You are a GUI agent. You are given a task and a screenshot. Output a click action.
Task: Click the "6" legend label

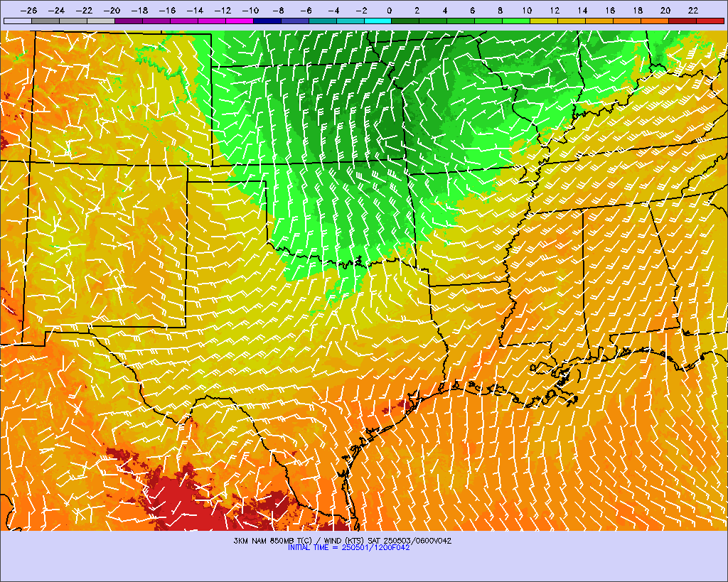click(472, 10)
